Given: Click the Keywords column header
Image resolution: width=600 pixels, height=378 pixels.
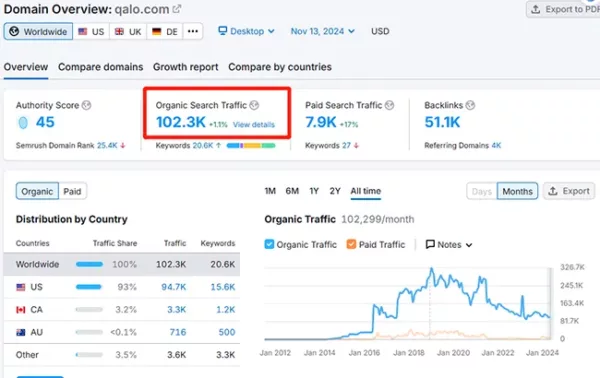Looking at the screenshot, I should tap(218, 243).
